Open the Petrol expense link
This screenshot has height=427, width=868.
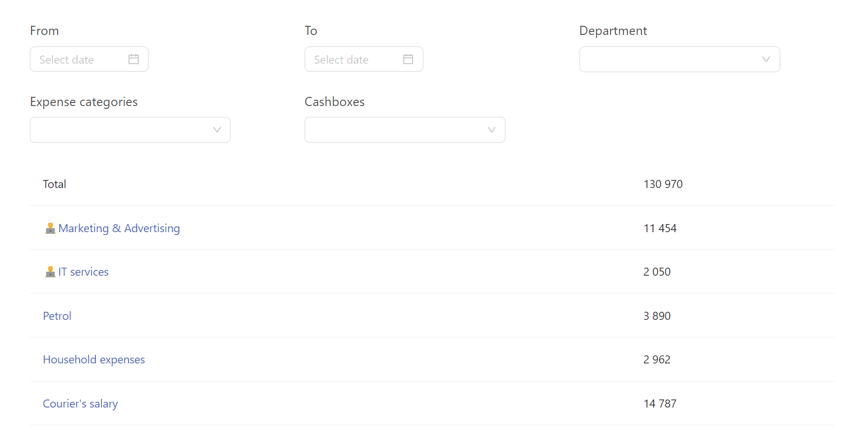pyautogui.click(x=57, y=316)
